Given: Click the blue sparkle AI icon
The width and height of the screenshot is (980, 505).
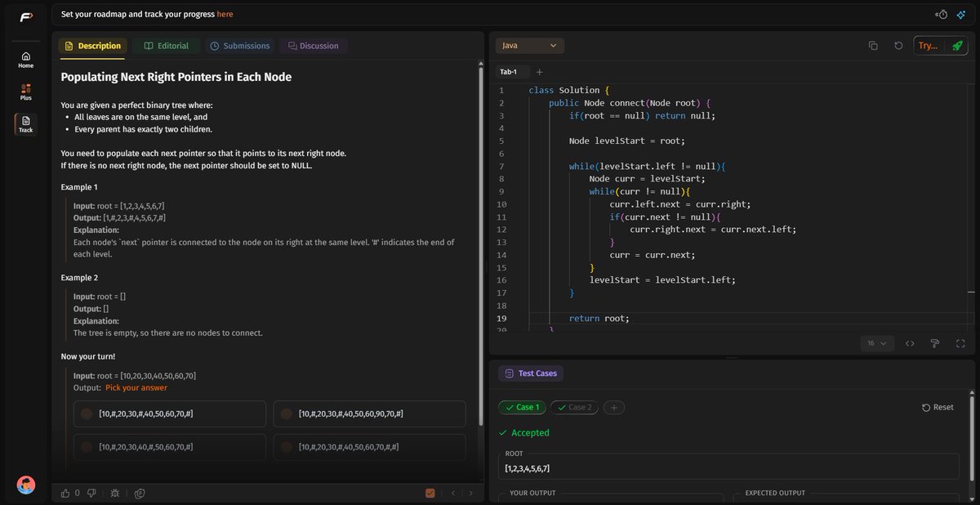Looking at the screenshot, I should (x=960, y=14).
